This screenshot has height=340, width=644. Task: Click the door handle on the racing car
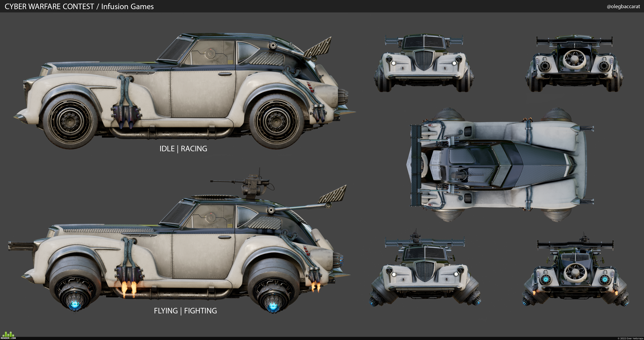point(225,74)
